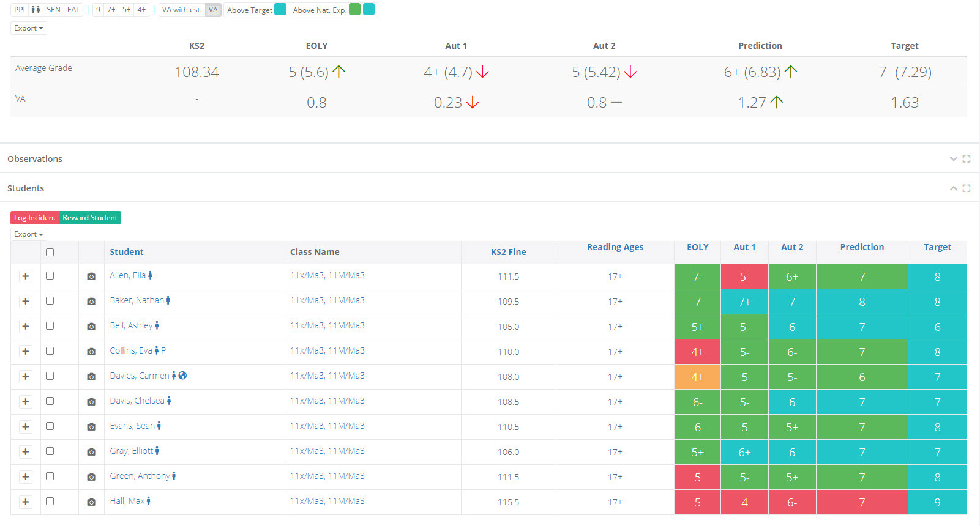The width and height of the screenshot is (980, 526).
Task: Click the globe icon beside Carmen Davies
Action: pyautogui.click(x=182, y=376)
